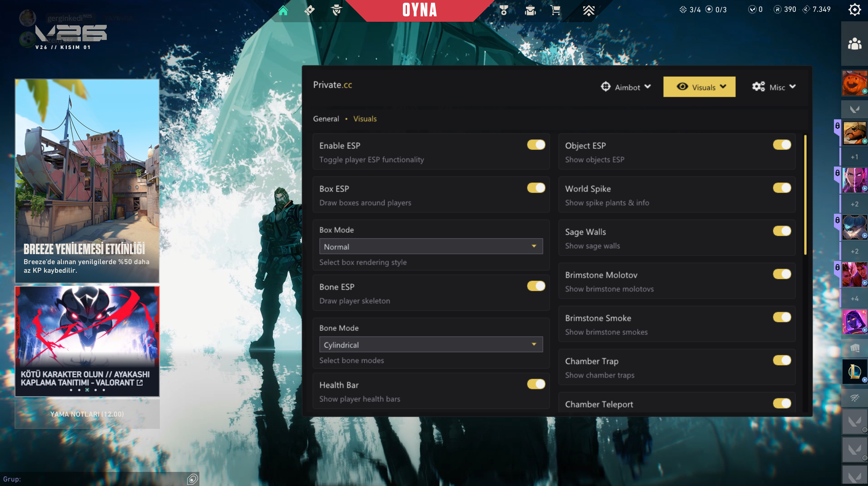Open the agents icon with hat
This screenshot has width=868, height=486.
click(336, 10)
